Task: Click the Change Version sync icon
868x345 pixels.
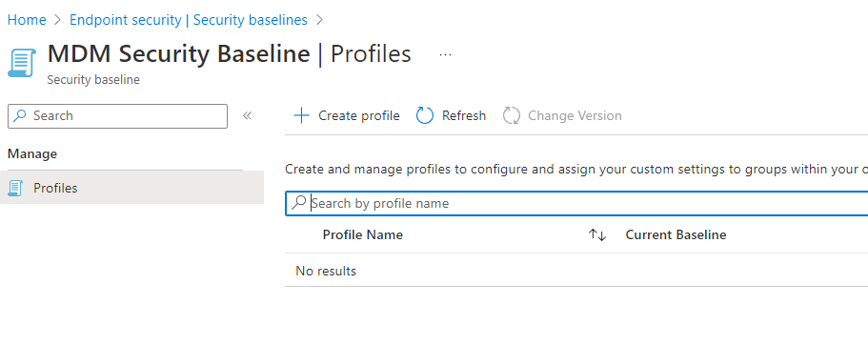Action: point(512,115)
